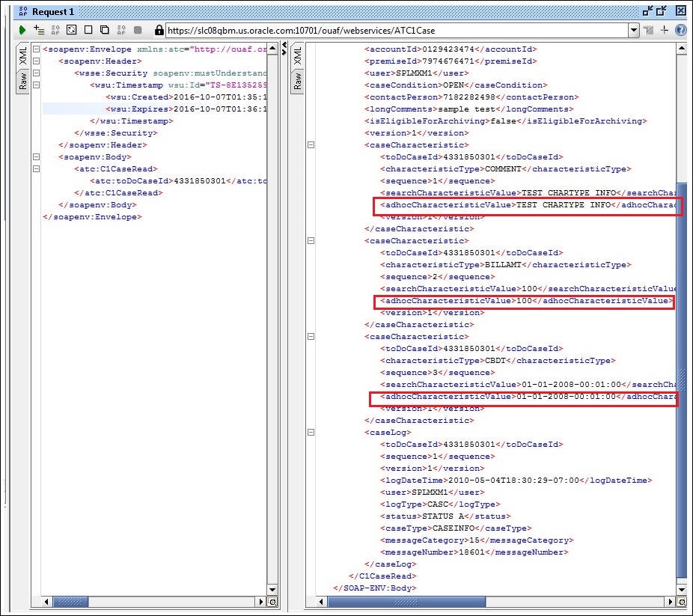
Task: Recreate the request from the schema
Action: point(72,31)
